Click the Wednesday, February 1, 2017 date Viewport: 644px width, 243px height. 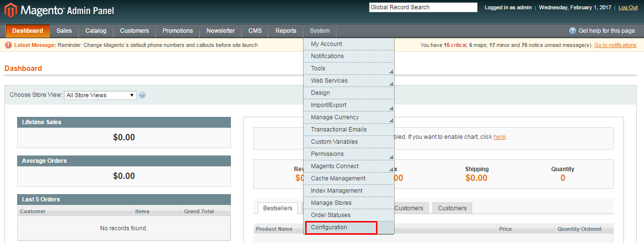click(x=576, y=7)
